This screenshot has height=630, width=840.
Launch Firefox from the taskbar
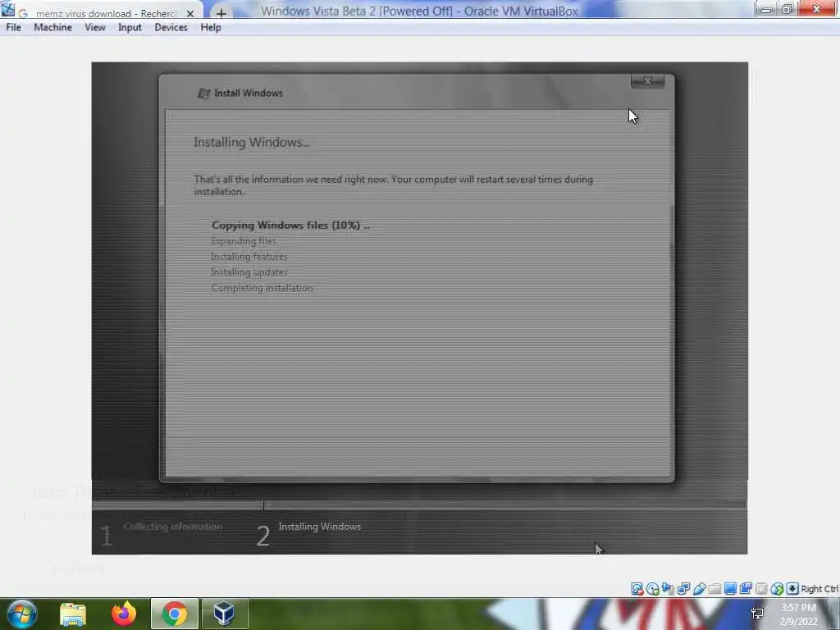point(124,614)
